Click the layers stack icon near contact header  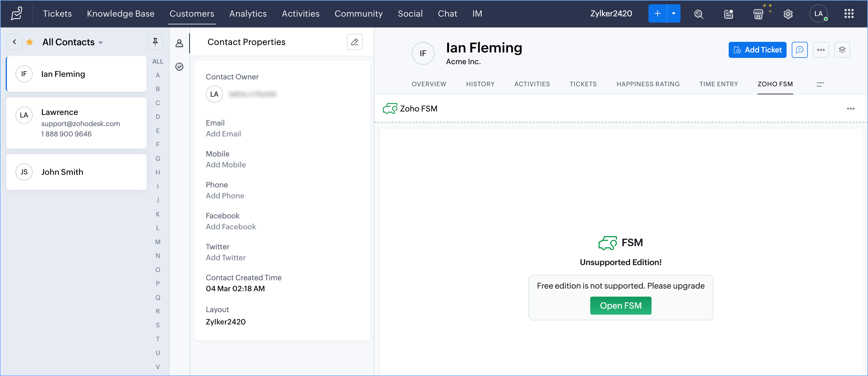[842, 50]
